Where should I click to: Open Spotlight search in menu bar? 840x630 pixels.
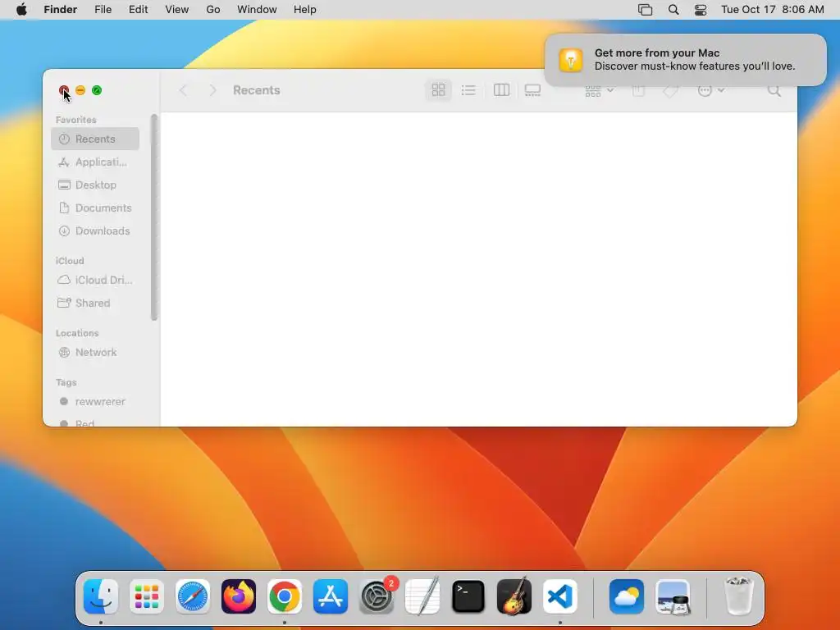(x=673, y=10)
